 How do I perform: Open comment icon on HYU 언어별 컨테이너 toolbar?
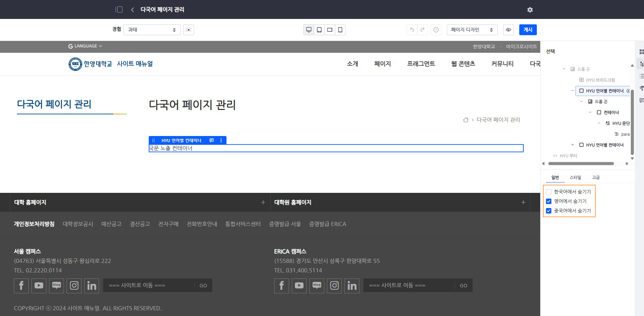click(x=212, y=140)
